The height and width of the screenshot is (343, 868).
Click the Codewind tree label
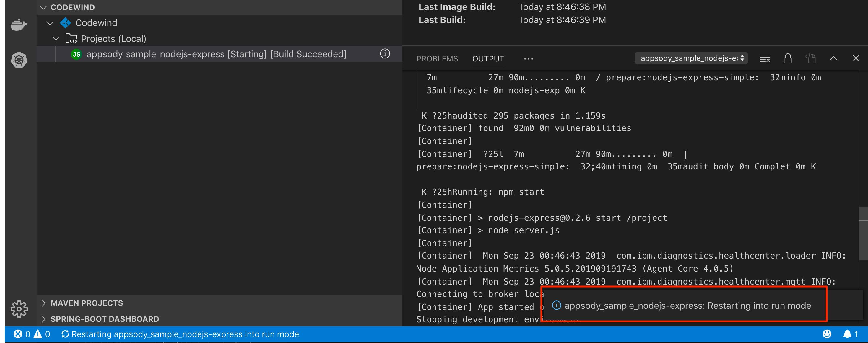pos(96,23)
